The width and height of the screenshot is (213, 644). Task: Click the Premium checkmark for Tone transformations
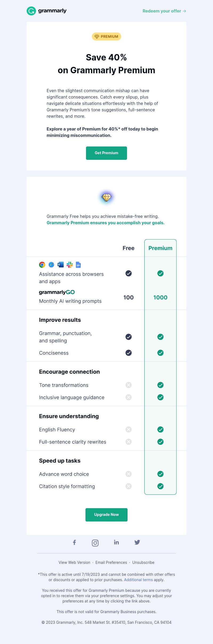[x=161, y=385]
